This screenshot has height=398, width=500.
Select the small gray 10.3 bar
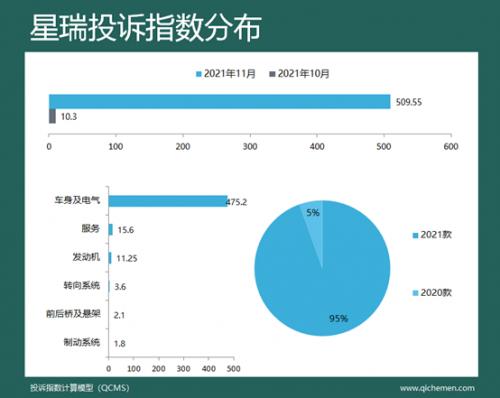[52, 116]
